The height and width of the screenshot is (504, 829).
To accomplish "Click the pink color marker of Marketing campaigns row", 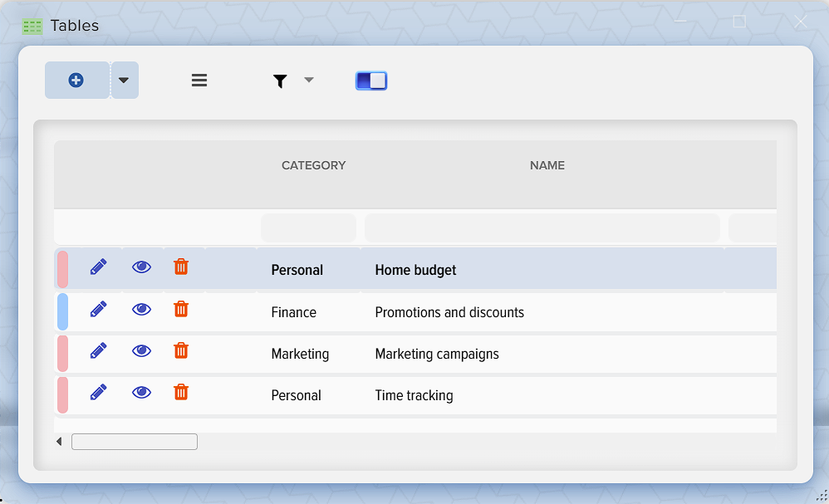I will point(62,354).
